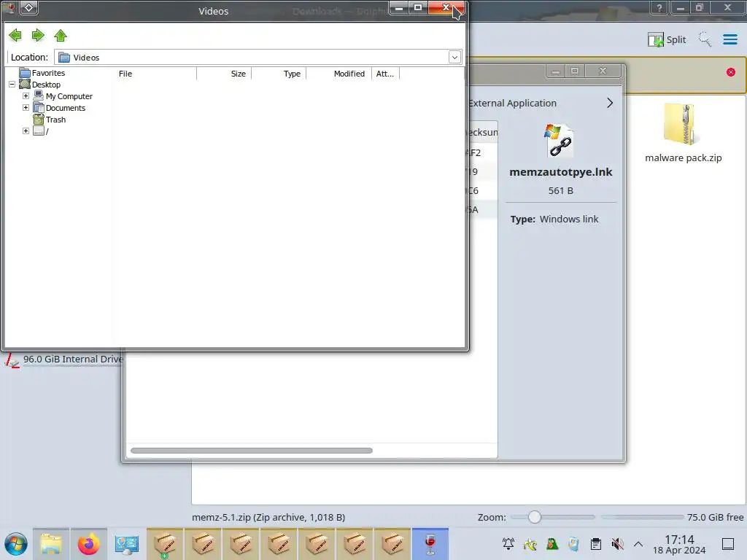
Task: Open notifications bell in system tray
Action: point(508,544)
